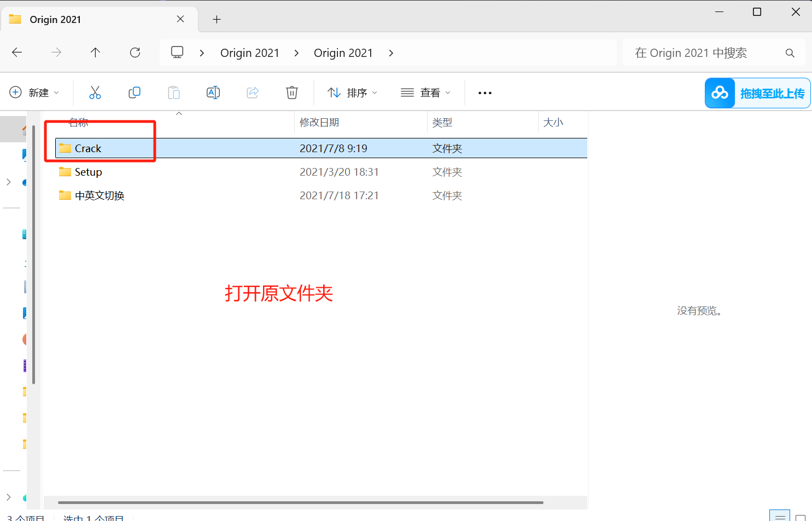Click the back navigation arrow
812x521 pixels.
(x=16, y=52)
